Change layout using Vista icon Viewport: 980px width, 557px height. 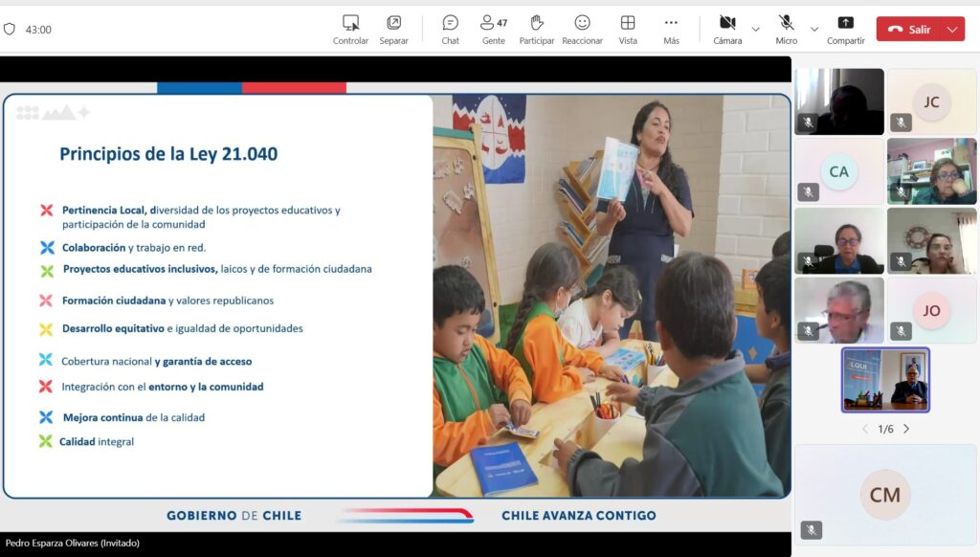coord(628,29)
